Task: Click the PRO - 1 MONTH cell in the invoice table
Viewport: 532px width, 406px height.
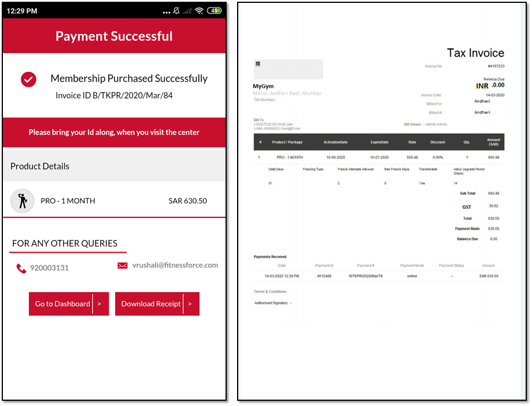Action: [290, 157]
